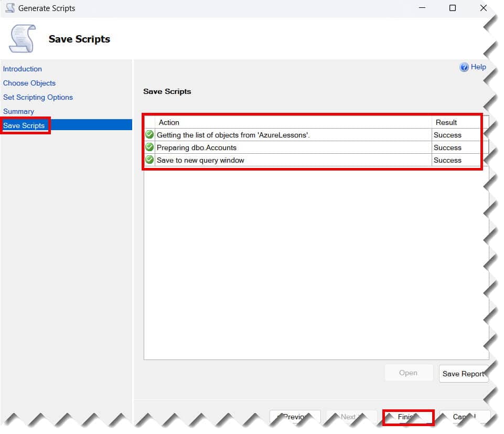This screenshot has height=434, width=504.
Task: Click the Help icon
Action: point(464,67)
